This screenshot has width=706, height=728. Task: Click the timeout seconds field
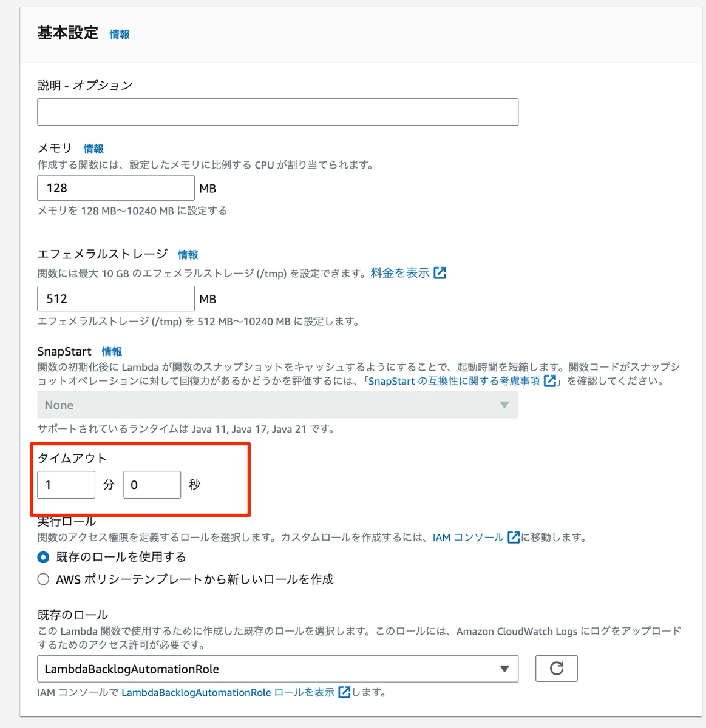coord(152,485)
